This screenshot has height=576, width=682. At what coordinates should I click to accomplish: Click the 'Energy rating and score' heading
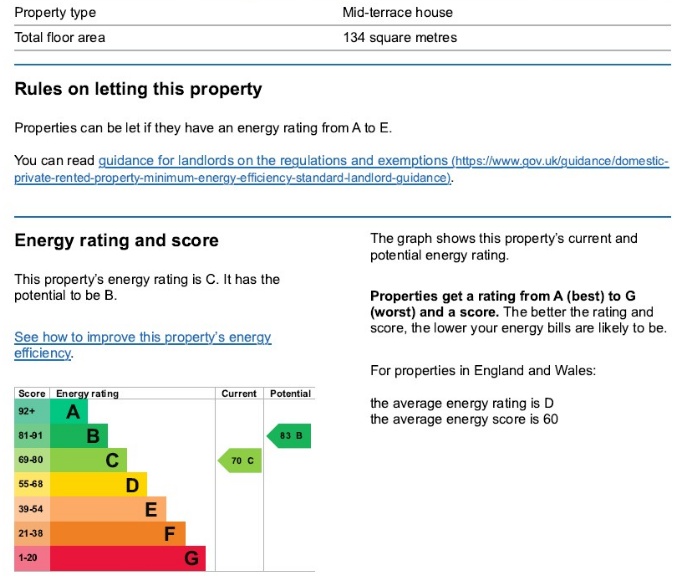tap(117, 241)
